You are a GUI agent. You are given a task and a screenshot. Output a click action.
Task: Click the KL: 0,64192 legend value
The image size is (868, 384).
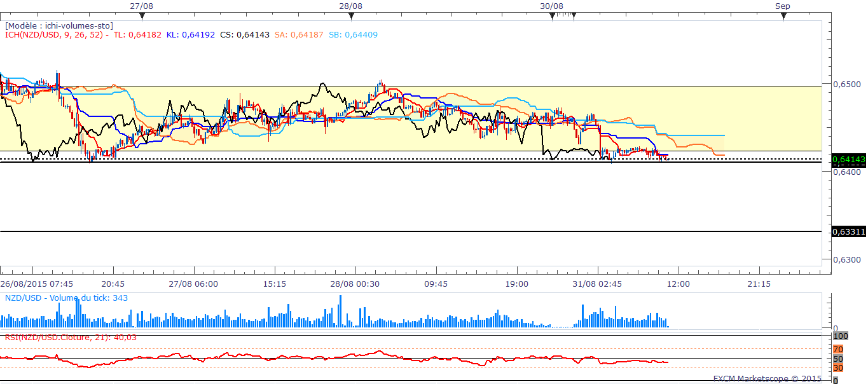tap(191, 34)
